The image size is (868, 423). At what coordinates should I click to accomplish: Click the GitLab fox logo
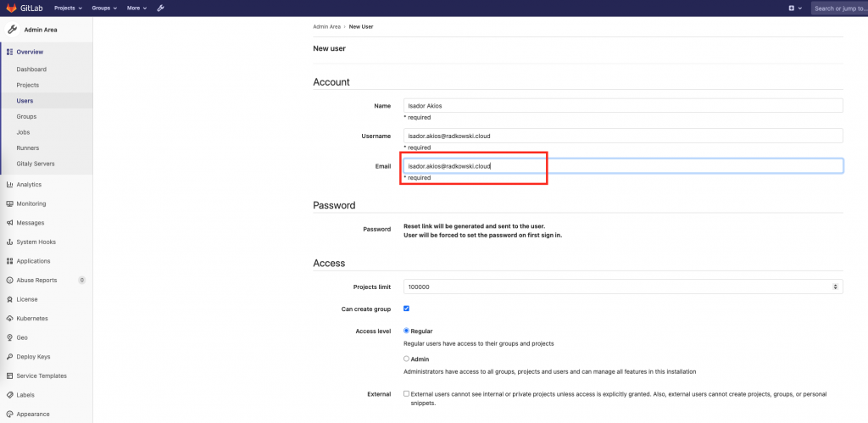(11, 8)
